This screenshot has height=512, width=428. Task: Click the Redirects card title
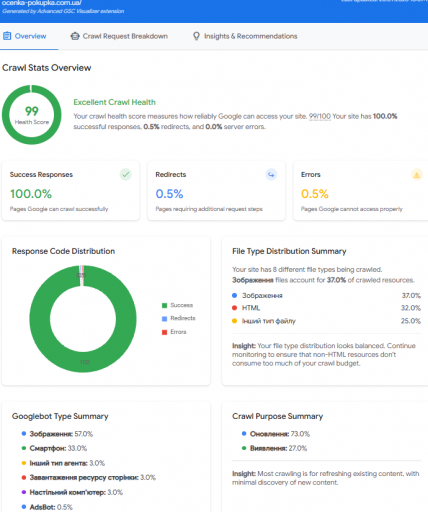[171, 175]
